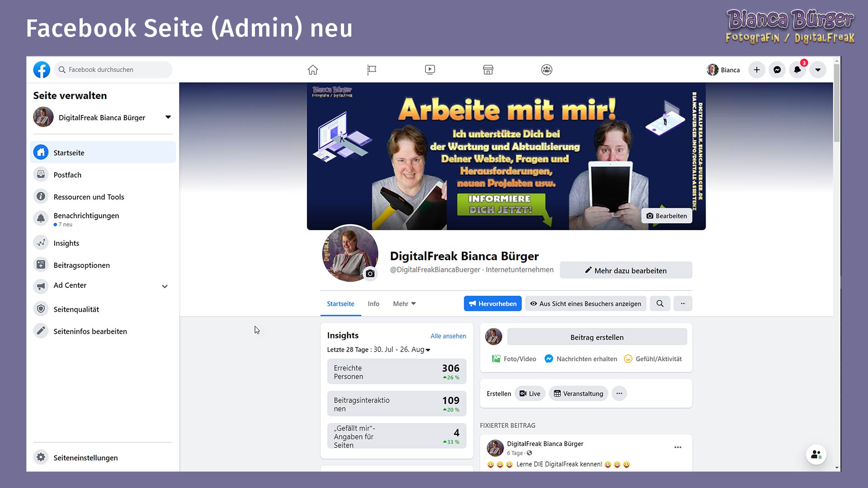Image resolution: width=868 pixels, height=488 pixels.
Task: View page as a visitor via eye button
Action: click(x=585, y=304)
